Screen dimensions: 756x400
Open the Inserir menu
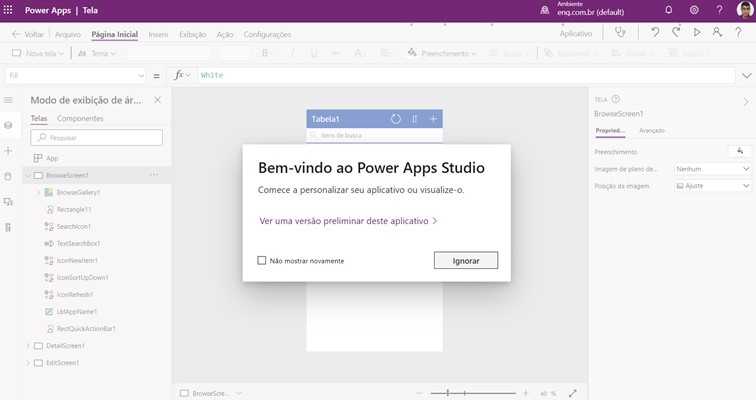pos(159,34)
